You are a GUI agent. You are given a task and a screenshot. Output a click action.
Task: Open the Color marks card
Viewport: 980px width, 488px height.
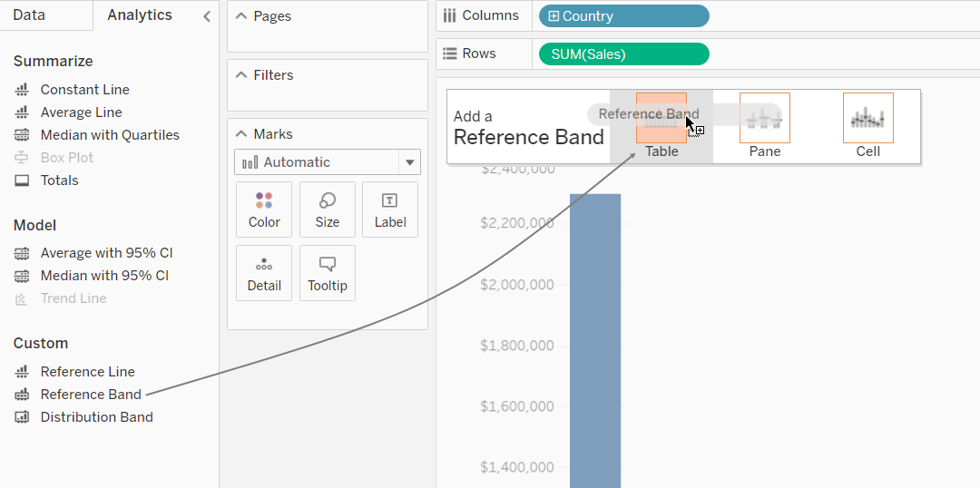click(x=264, y=210)
